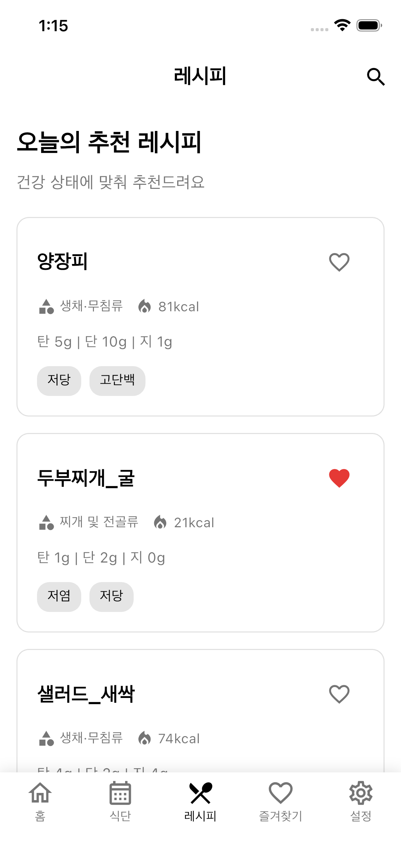The image size is (401, 868).
Task: Favorite the 양장피 recipe heart
Action: coord(339,262)
